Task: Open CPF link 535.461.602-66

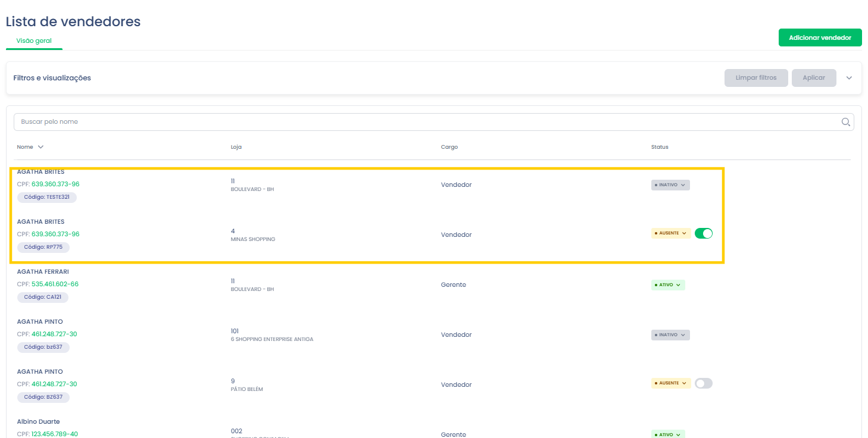Action: point(55,284)
